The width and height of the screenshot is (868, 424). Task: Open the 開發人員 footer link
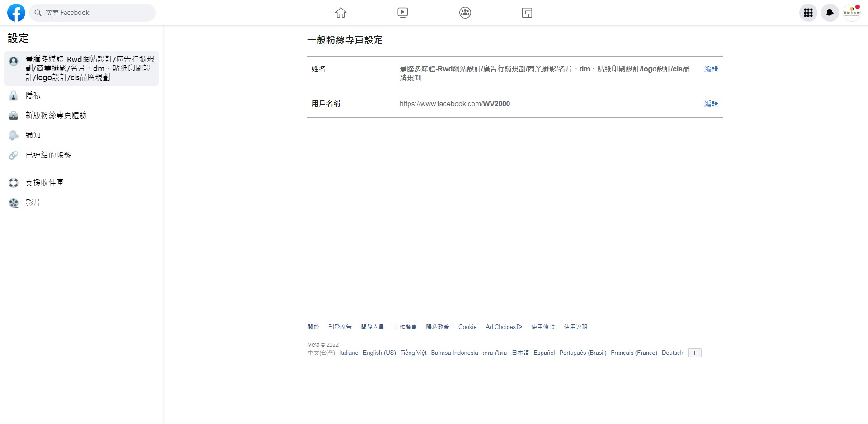coord(373,327)
